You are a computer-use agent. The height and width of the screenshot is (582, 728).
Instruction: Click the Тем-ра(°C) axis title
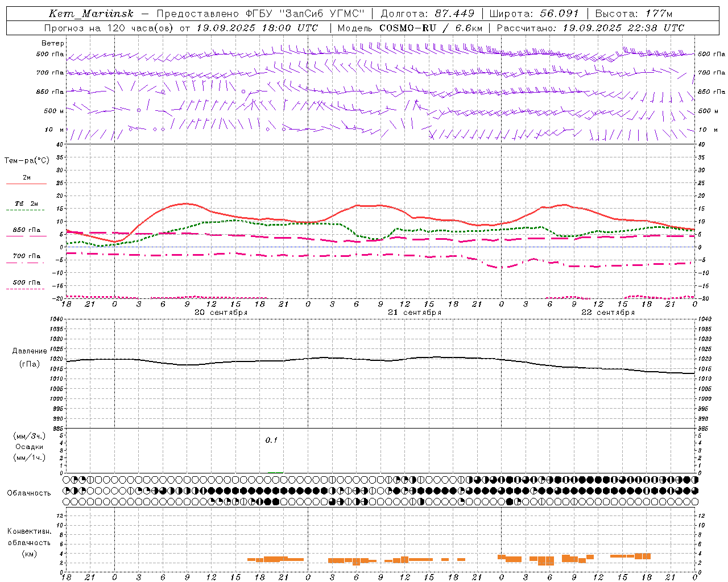(x=27, y=160)
